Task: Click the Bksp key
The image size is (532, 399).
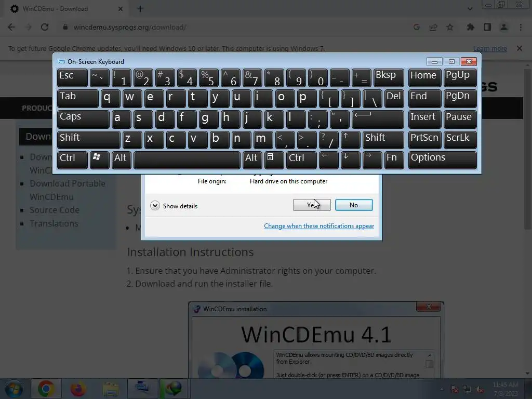Action: pos(389,78)
